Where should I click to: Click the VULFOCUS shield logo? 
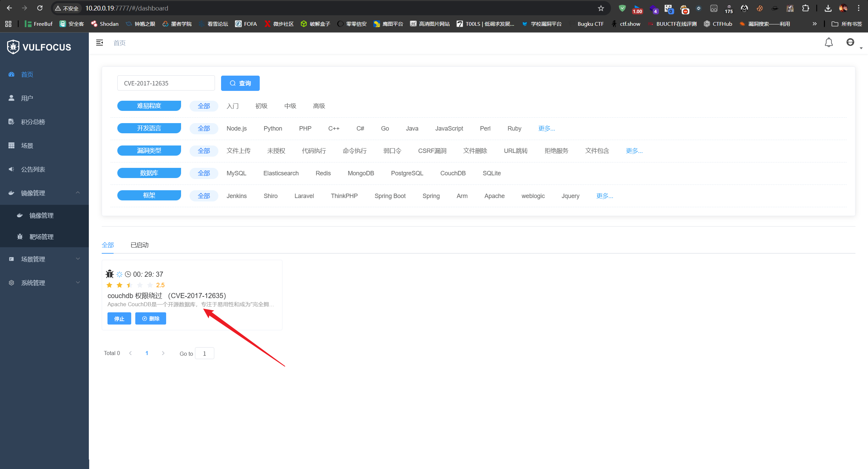(x=13, y=47)
